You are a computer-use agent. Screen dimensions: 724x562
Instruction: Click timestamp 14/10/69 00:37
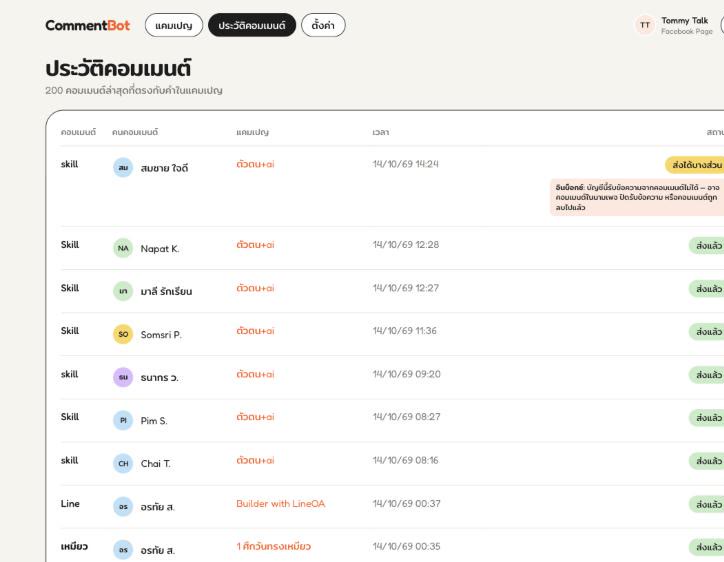pyautogui.click(x=406, y=503)
